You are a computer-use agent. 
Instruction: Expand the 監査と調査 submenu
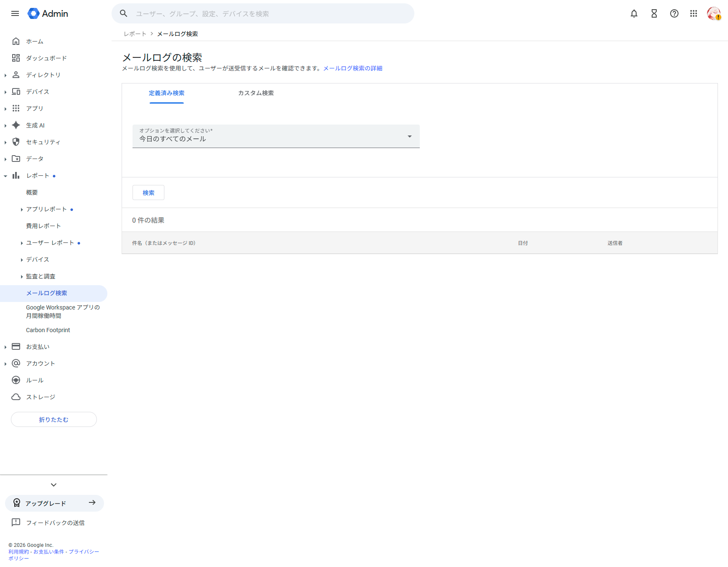point(22,276)
